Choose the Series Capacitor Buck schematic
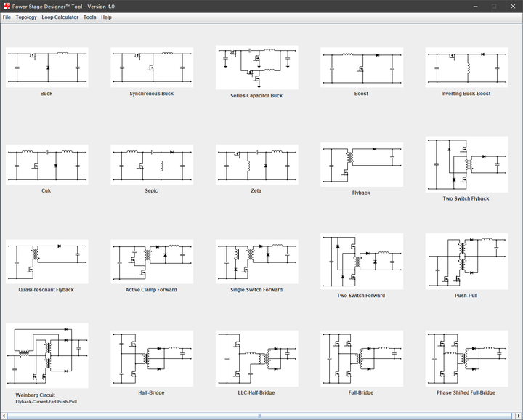Viewport: 523px width, 420px height. pos(257,68)
